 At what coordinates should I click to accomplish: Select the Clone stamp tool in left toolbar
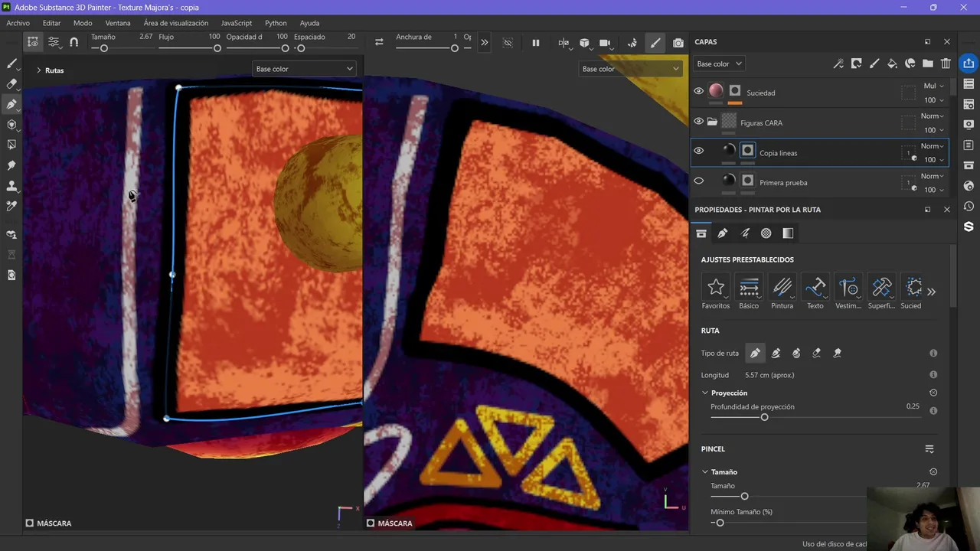(11, 186)
